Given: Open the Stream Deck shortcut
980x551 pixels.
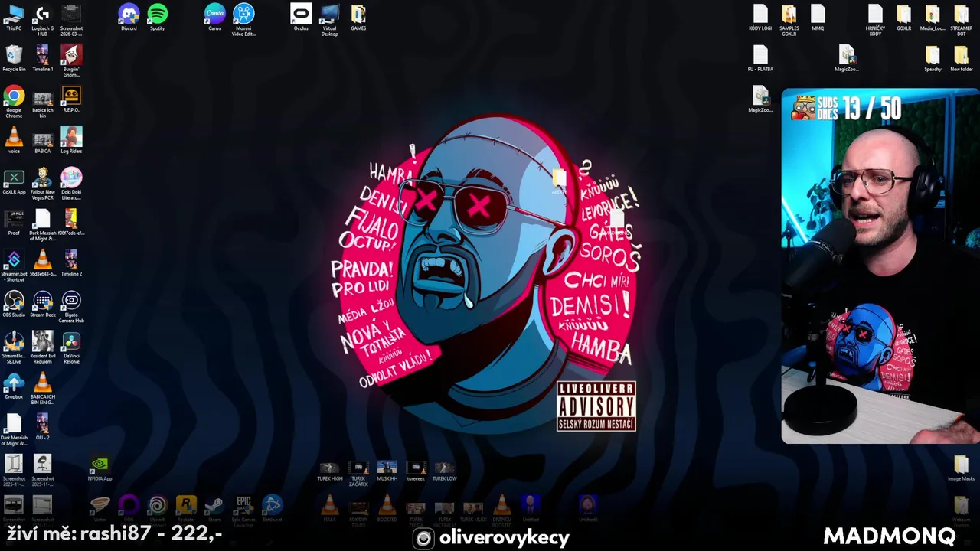Looking at the screenshot, I should 42,304.
